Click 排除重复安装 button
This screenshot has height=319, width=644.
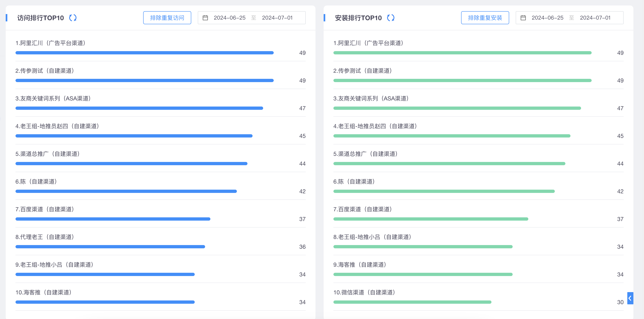[x=485, y=18]
